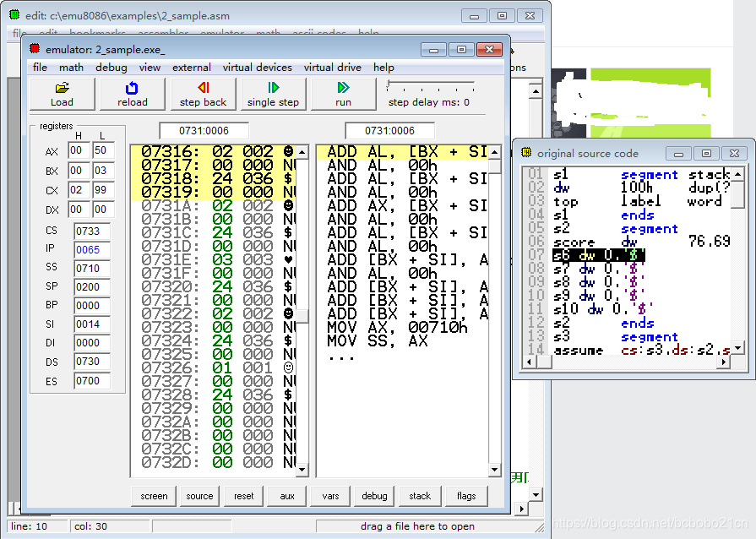756x539 pixels.
Task: Click the DX low byte field
Action: coord(103,210)
